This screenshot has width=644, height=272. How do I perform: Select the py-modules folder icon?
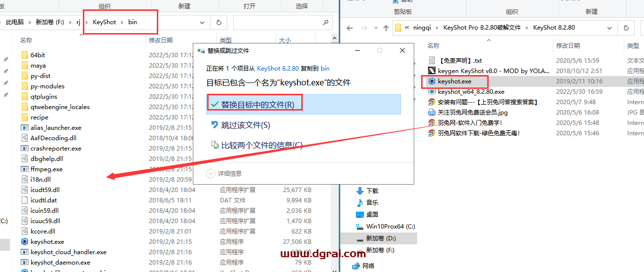(25, 86)
